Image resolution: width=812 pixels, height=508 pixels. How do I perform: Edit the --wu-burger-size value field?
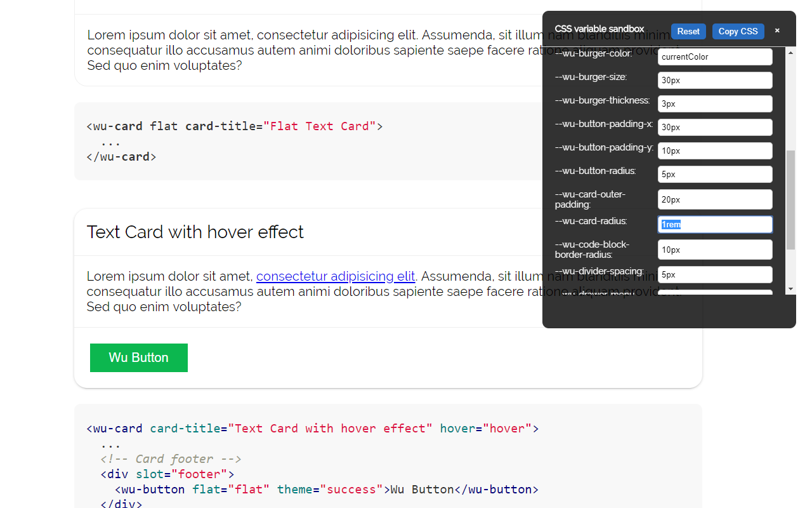pyautogui.click(x=715, y=80)
